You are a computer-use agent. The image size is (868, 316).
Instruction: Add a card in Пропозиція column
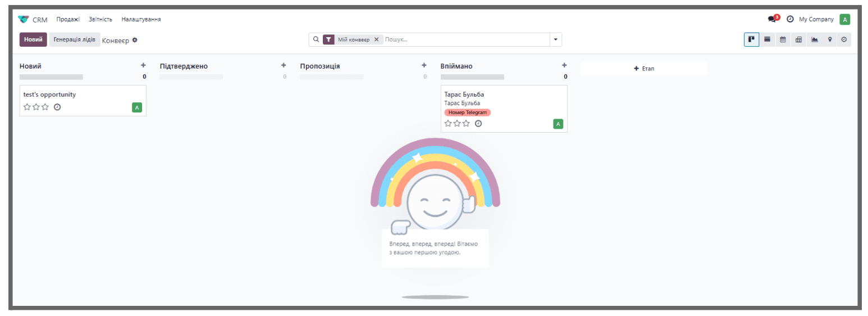coord(424,65)
